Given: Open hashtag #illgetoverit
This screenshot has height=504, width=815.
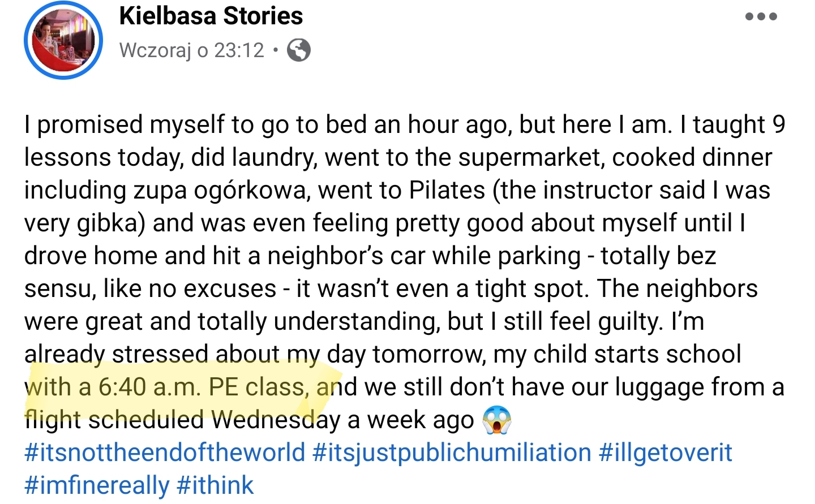Looking at the screenshot, I should coord(666,453).
